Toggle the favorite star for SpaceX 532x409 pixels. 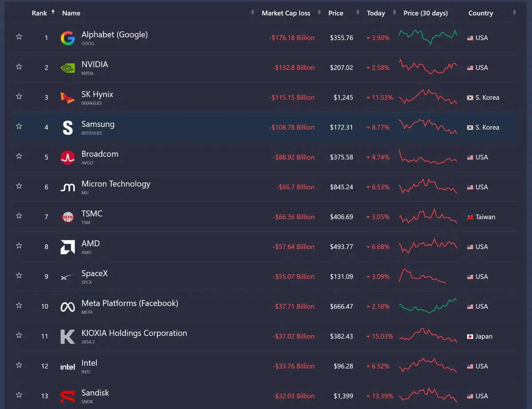point(19,275)
